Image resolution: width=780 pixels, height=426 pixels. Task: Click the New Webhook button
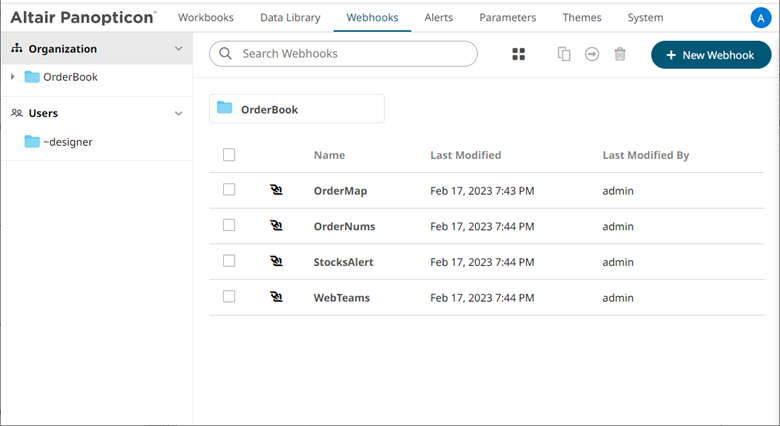710,55
